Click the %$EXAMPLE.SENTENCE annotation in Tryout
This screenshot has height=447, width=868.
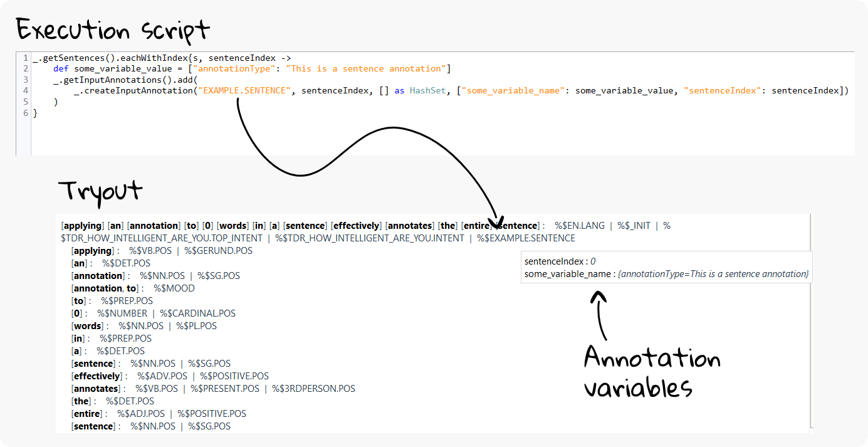coord(526,238)
